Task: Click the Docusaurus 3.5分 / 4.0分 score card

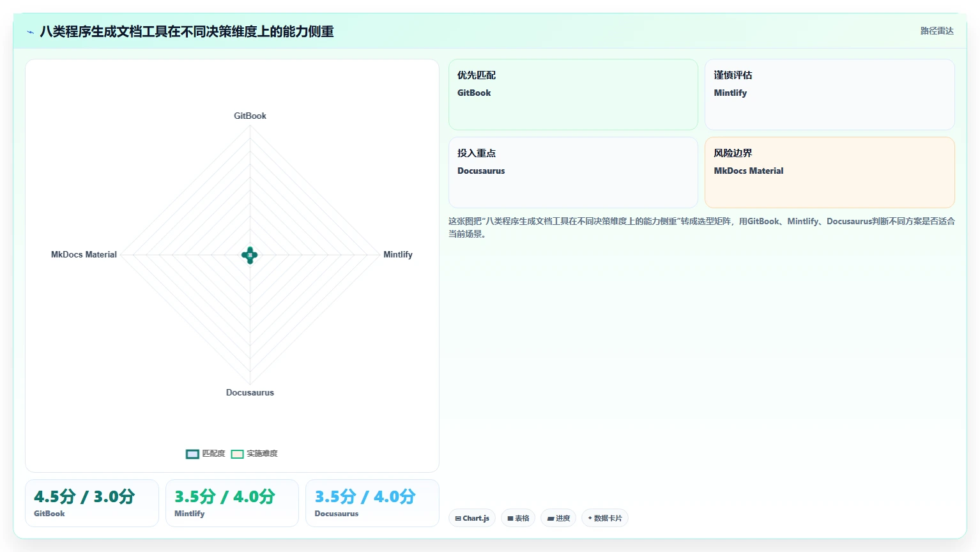Action: pos(372,503)
